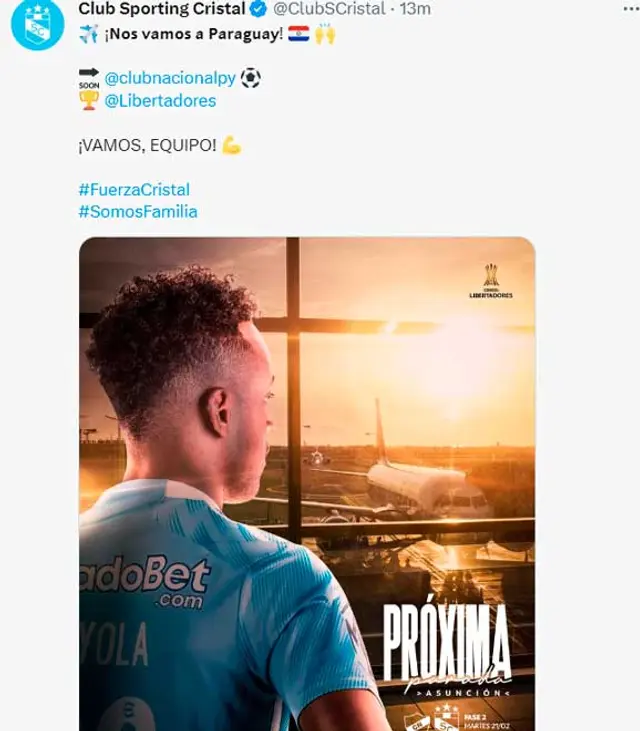Screen dimensions: 640x731
Task: Click the Club Sporting Cristal display name
Action: (x=162, y=8)
